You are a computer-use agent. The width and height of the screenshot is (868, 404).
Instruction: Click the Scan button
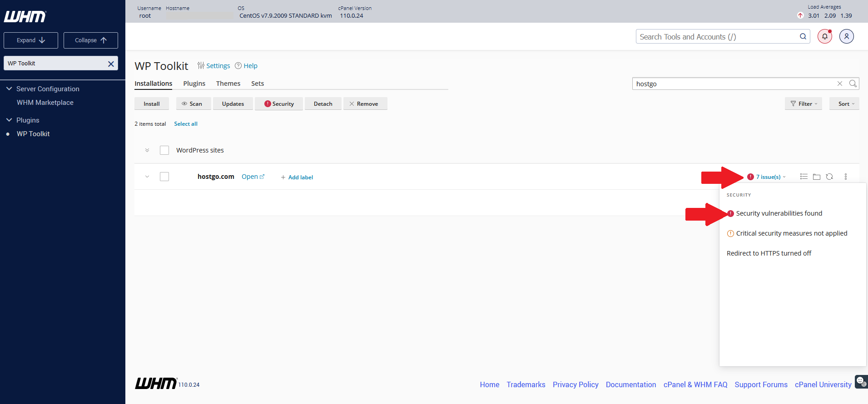coord(193,103)
